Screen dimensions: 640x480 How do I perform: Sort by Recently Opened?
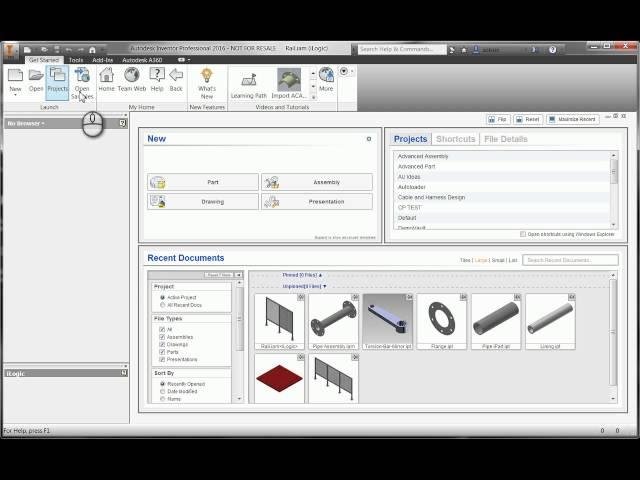click(162, 384)
